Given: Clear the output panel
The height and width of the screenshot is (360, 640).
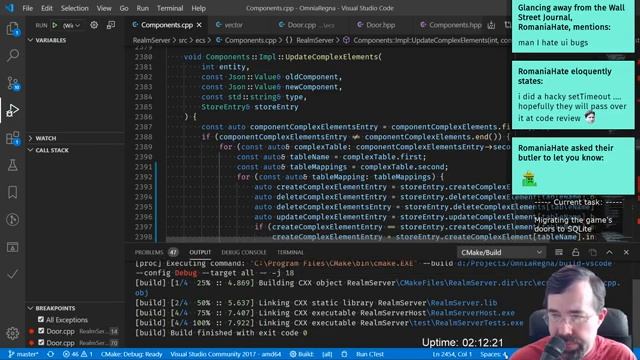Looking at the screenshot, I should pyautogui.click(x=559, y=252).
